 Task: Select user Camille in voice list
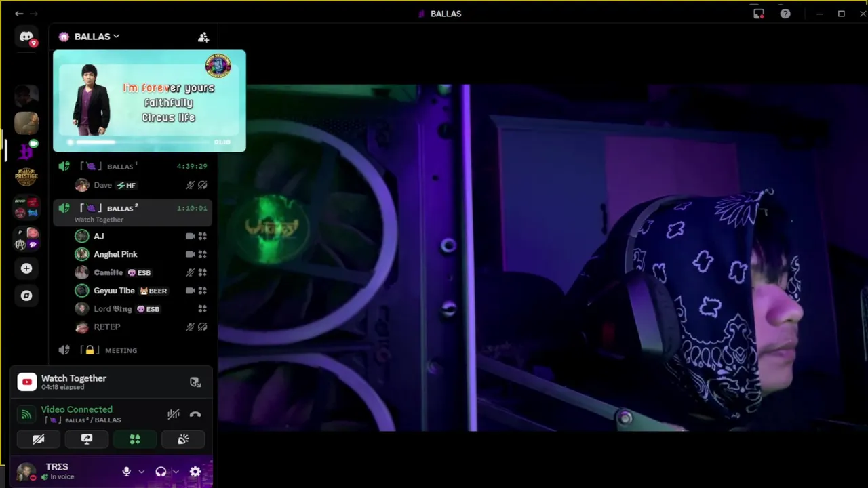(141, 272)
